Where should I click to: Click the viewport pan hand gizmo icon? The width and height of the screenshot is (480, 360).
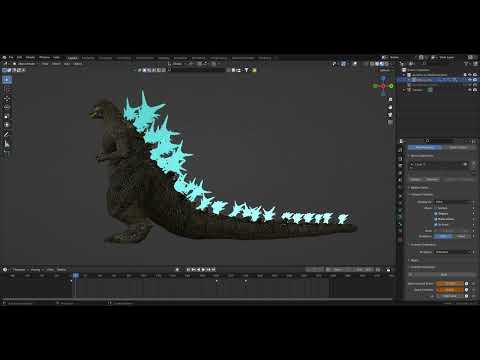tap(390, 107)
